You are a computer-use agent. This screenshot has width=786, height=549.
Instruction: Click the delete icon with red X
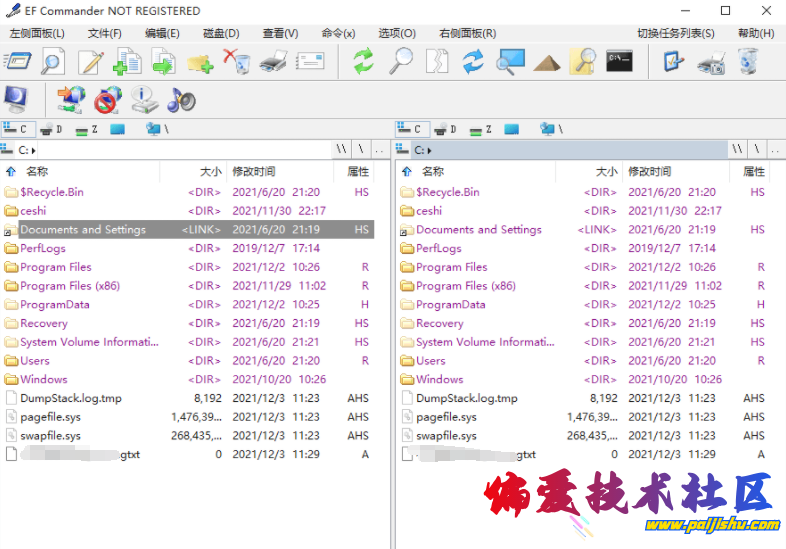pyautogui.click(x=237, y=63)
